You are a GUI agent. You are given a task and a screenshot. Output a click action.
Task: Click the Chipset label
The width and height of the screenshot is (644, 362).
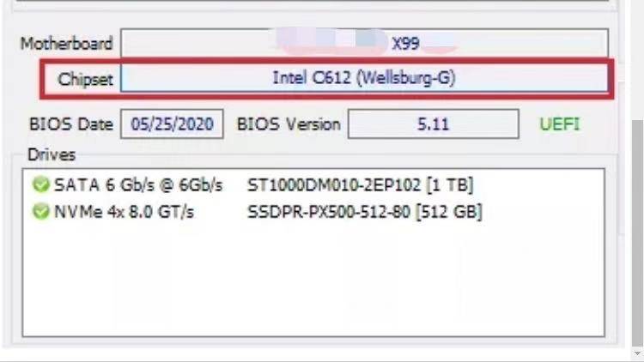pos(85,79)
